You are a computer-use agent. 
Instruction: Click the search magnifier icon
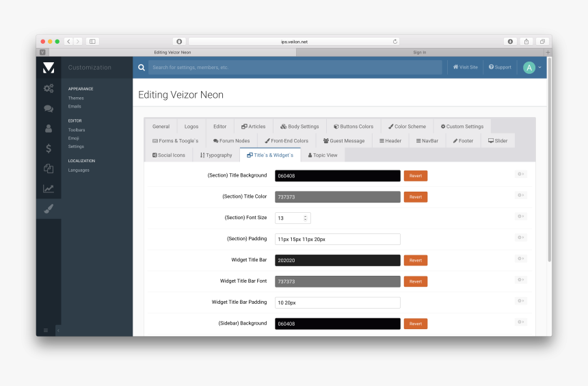pos(142,68)
